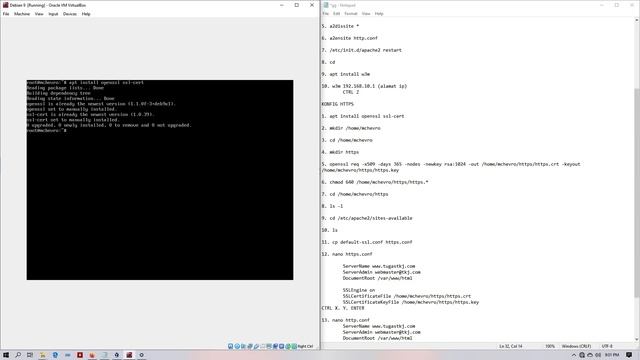The width and height of the screenshot is (640, 360).
Task: Click line '2. mkdir /home/mchevro'
Action: click(351, 128)
